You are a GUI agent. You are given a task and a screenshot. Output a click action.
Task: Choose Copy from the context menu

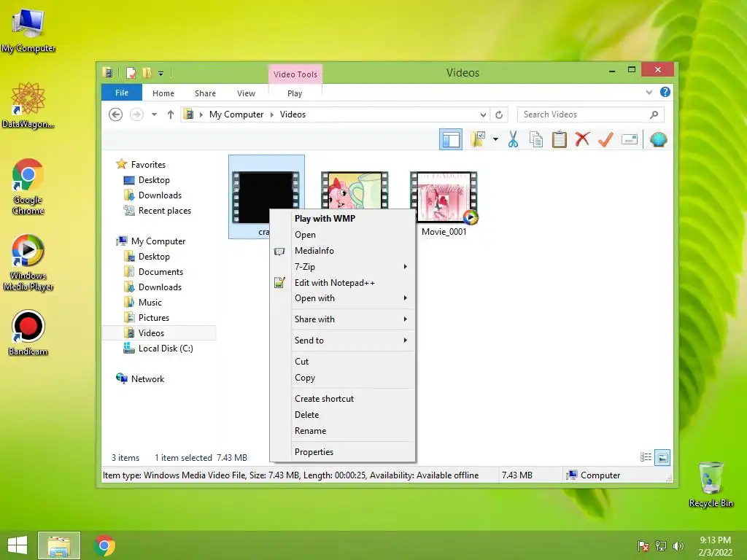coord(342,378)
